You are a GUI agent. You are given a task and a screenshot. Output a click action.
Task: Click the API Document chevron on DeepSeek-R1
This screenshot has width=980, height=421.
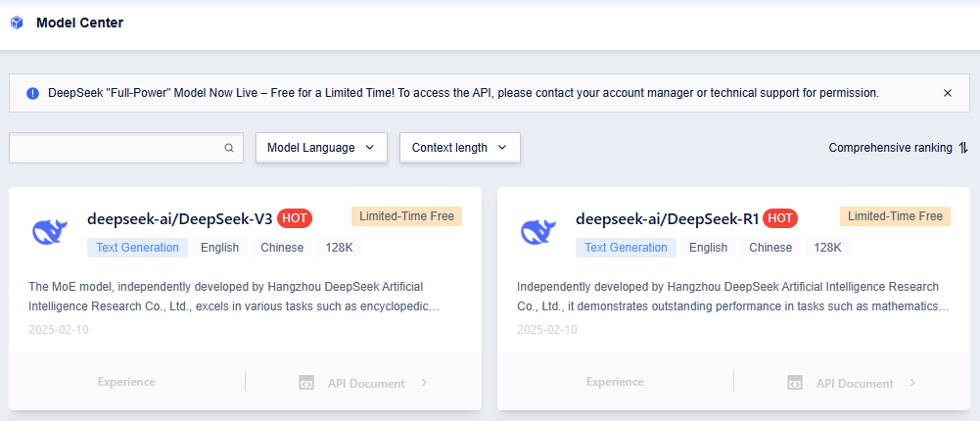click(x=912, y=383)
